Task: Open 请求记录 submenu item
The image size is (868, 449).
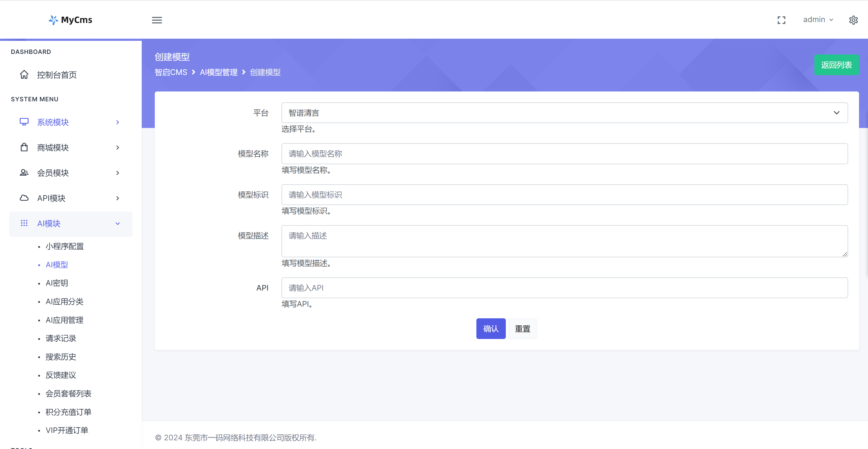Action: tap(61, 338)
